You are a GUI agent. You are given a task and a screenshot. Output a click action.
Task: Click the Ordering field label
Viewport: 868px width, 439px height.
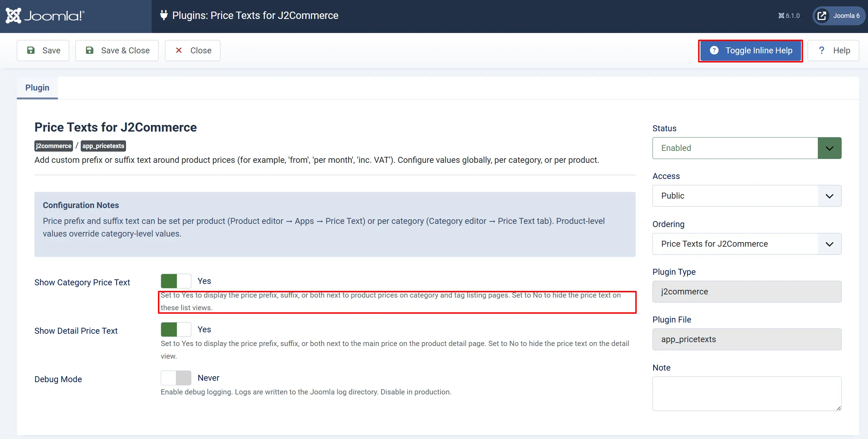tap(669, 224)
